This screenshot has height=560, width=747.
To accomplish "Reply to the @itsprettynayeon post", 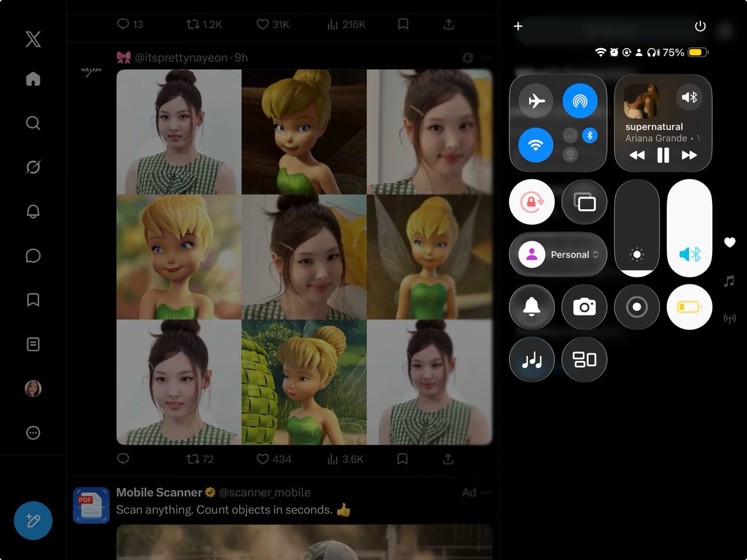I will [123, 459].
